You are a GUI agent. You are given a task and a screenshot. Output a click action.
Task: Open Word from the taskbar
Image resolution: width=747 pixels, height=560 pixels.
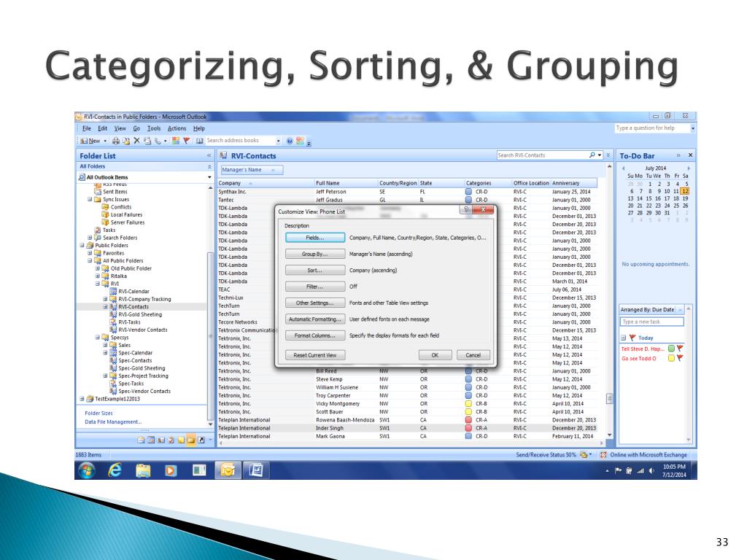(256, 470)
